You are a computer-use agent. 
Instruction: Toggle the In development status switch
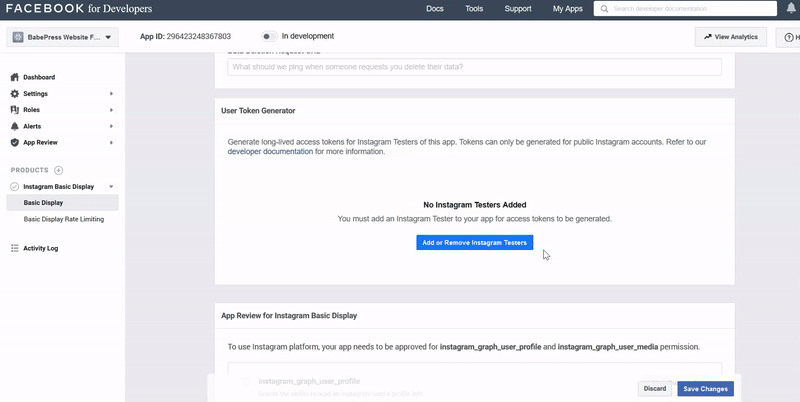pos(269,37)
